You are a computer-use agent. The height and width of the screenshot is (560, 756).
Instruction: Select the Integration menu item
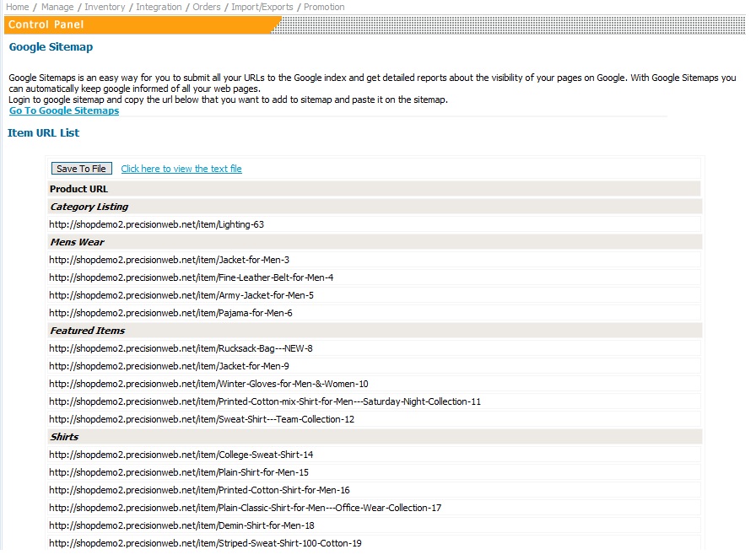(159, 7)
